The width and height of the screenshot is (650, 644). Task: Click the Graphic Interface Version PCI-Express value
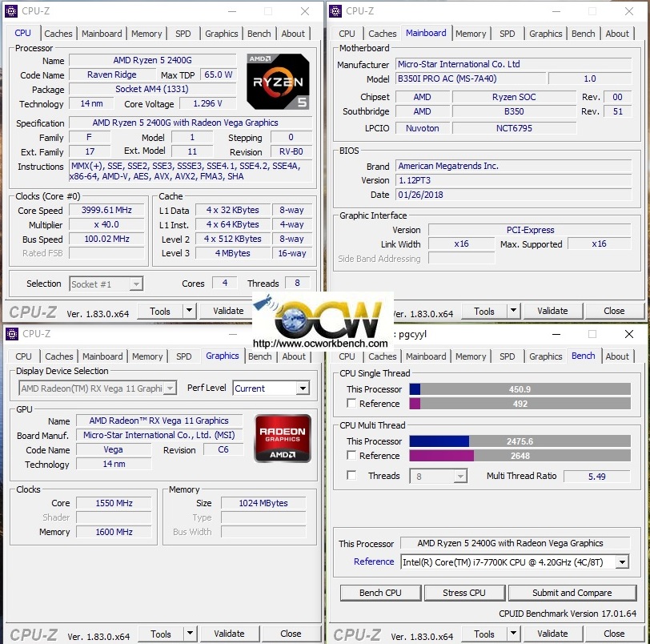click(530, 230)
